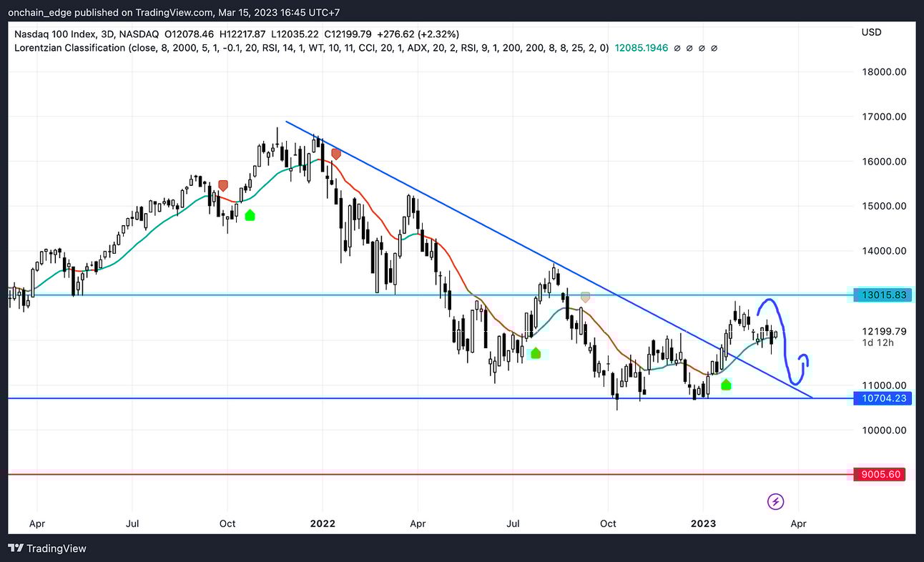Image resolution: width=924 pixels, height=562 pixels.
Task: Click the red sell signal marker near Oct 2021
Action: coord(223,186)
